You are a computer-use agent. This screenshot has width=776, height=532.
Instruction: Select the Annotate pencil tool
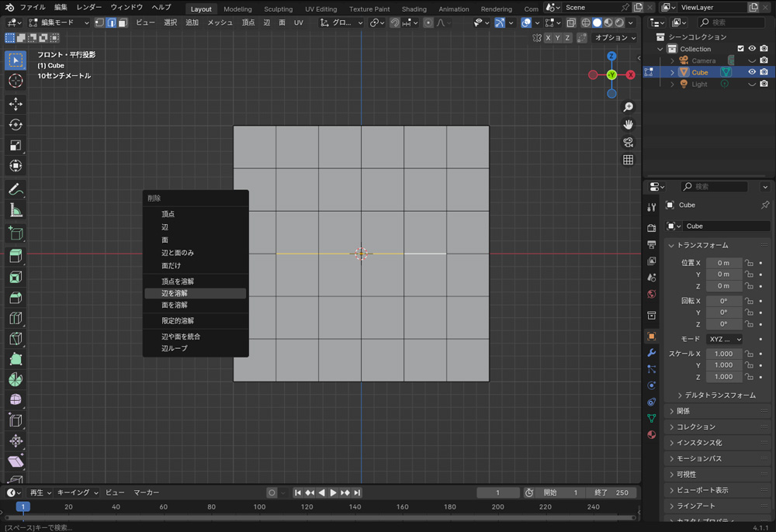pos(16,190)
